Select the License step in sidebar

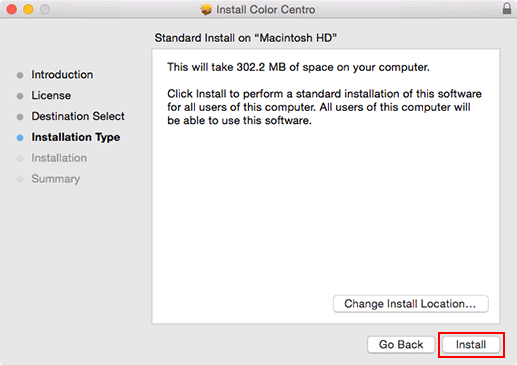pyautogui.click(x=51, y=96)
